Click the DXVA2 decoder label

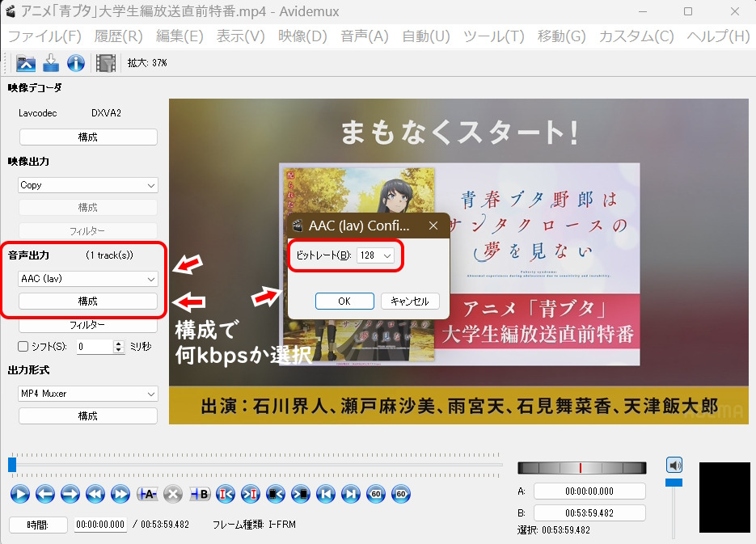pos(106,113)
